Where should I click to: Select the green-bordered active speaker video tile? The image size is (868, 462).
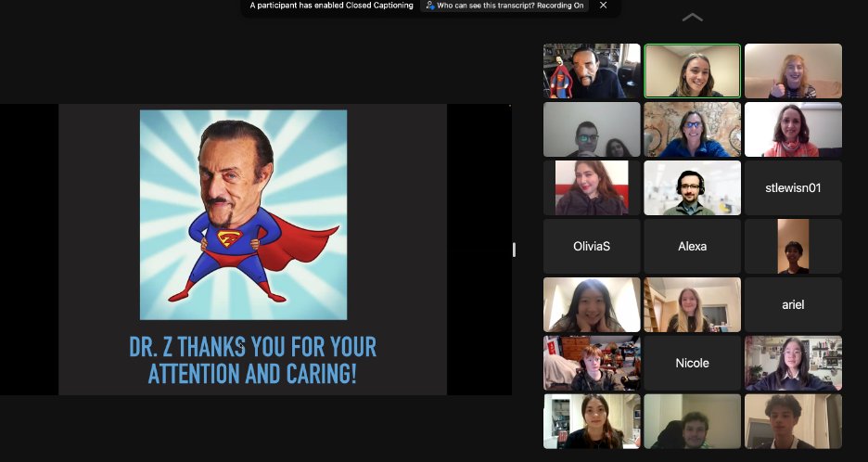tap(692, 71)
